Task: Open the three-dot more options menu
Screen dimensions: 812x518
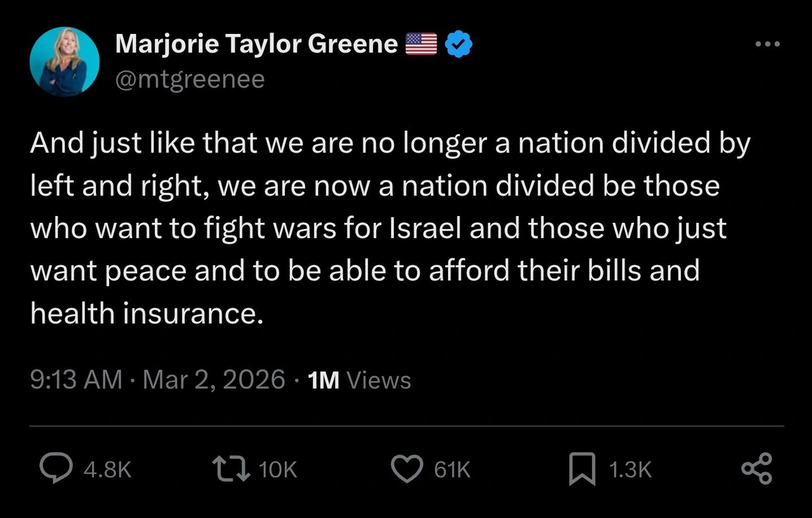Action: [767, 43]
